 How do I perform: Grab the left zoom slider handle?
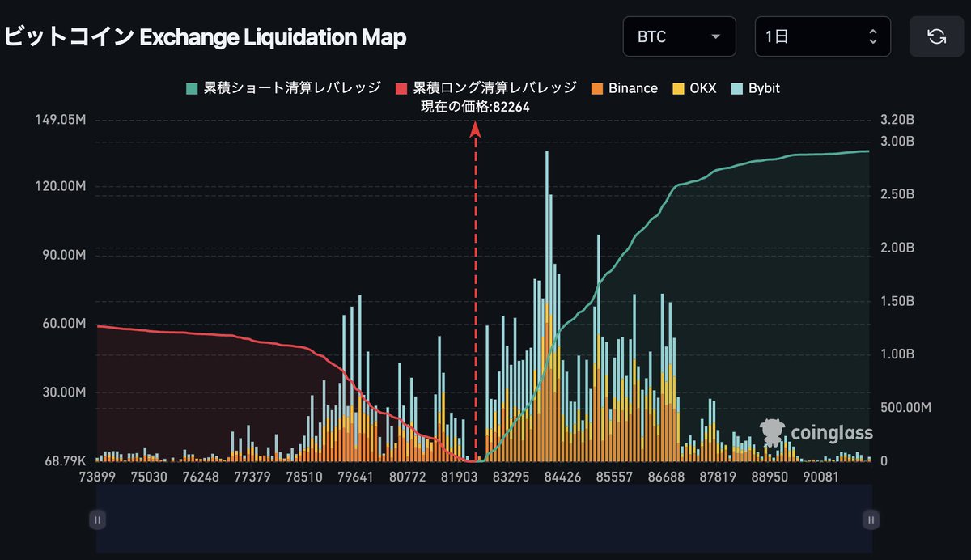96,520
